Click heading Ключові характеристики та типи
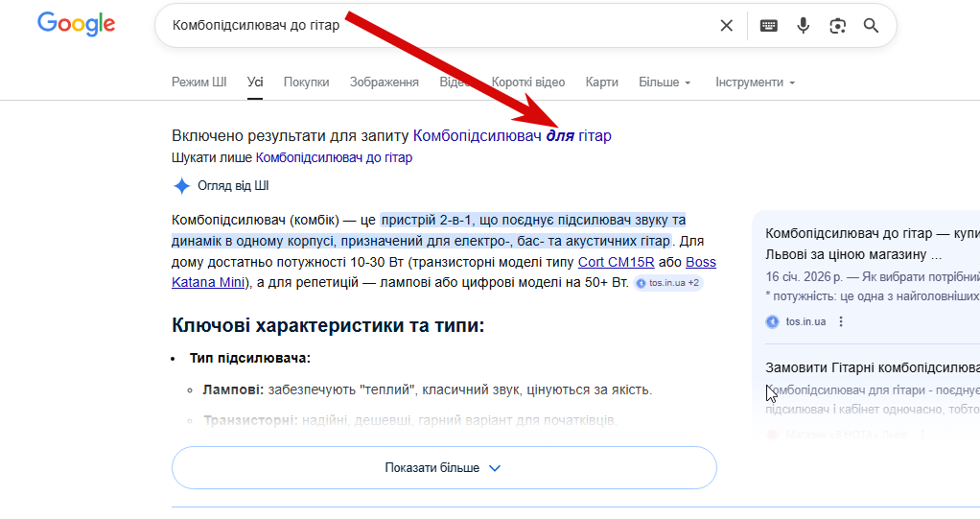Screen dimensions: 980x519 [x=328, y=325]
